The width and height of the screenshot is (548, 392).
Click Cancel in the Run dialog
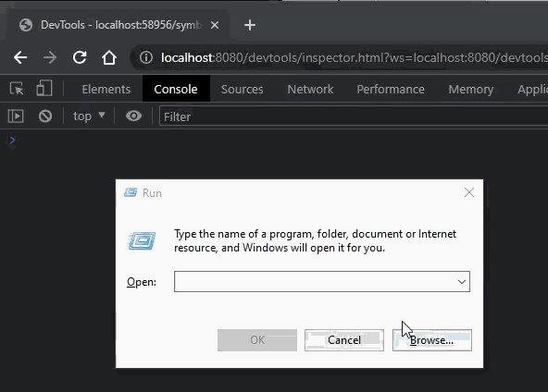coord(344,340)
